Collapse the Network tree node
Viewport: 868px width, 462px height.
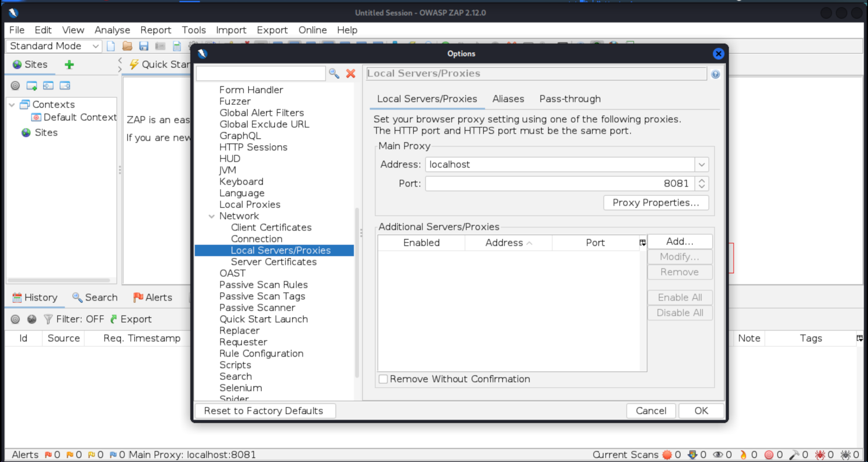click(212, 216)
